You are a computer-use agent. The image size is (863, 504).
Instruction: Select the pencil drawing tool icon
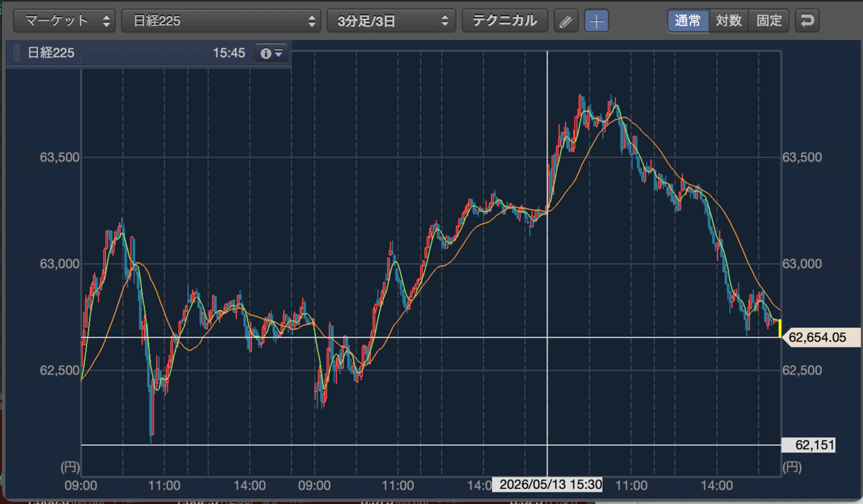coord(567,21)
